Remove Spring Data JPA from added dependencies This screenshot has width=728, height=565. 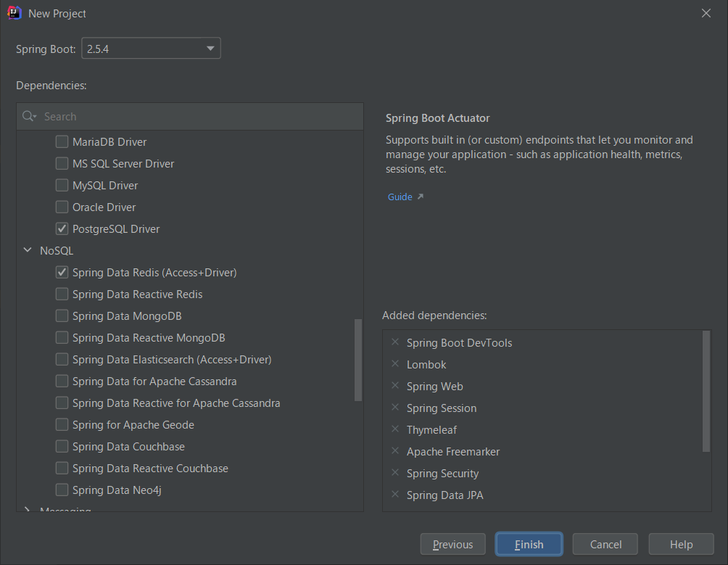pyautogui.click(x=395, y=495)
